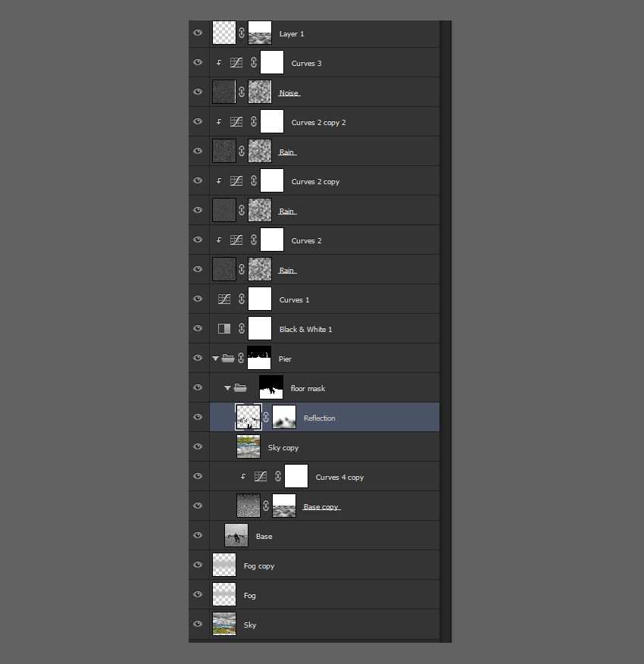Unlink mask on Curves 4 copy

(278, 477)
